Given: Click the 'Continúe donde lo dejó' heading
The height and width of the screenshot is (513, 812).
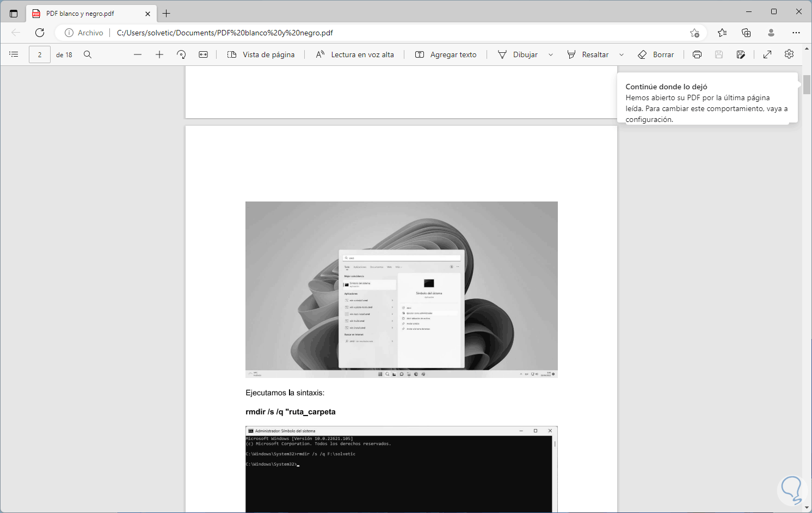Looking at the screenshot, I should pyautogui.click(x=666, y=87).
